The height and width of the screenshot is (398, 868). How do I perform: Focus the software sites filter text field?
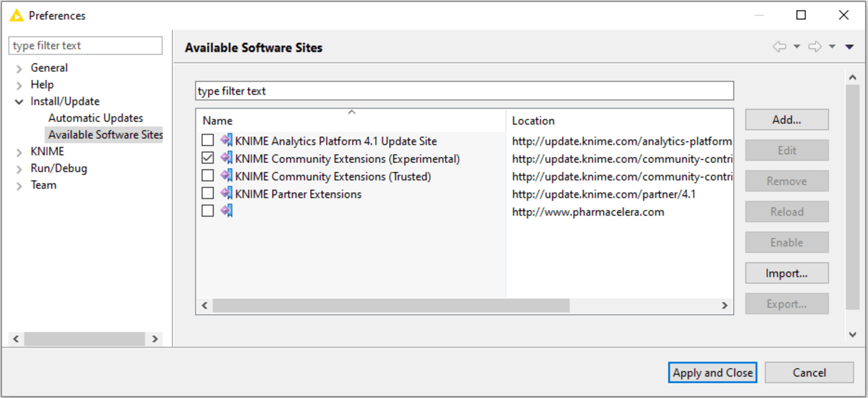(x=465, y=91)
